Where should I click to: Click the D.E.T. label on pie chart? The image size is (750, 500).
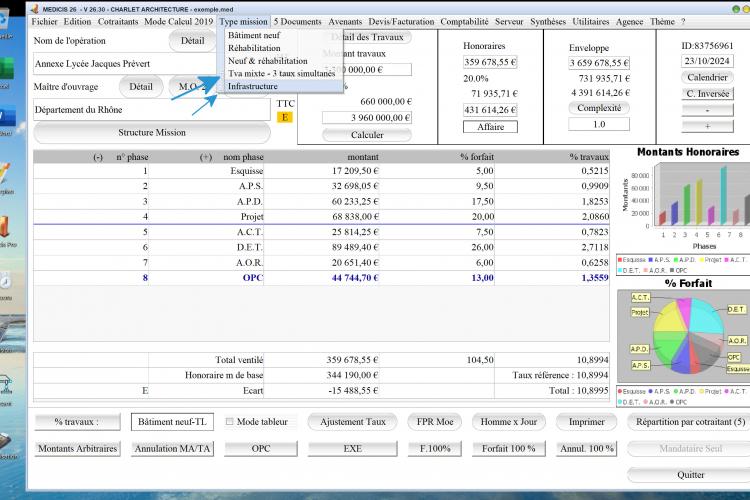[736, 310]
